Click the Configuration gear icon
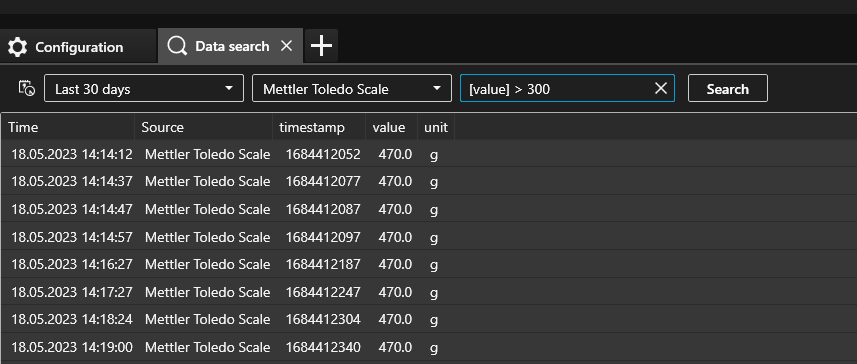 point(17,47)
